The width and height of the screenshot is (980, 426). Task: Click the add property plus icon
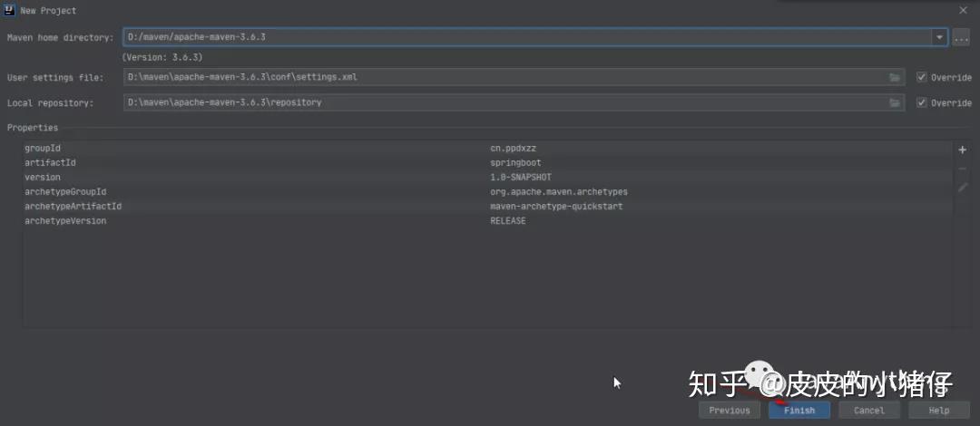click(x=963, y=150)
